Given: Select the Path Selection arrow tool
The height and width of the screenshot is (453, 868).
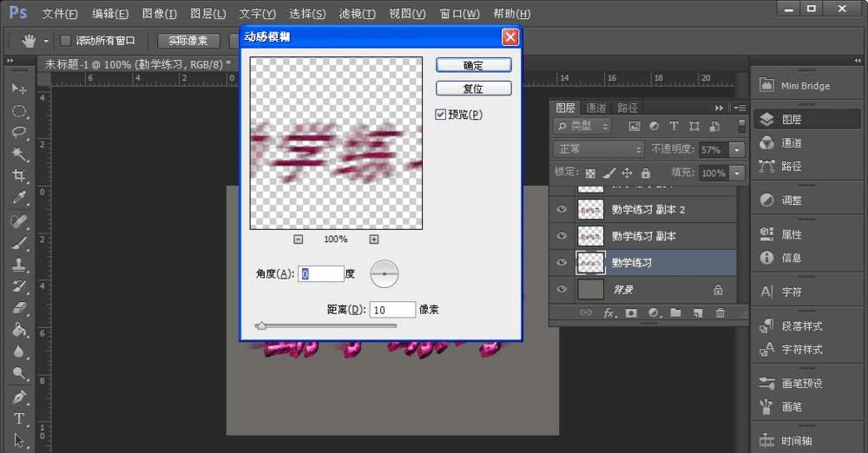Looking at the screenshot, I should pyautogui.click(x=19, y=440).
